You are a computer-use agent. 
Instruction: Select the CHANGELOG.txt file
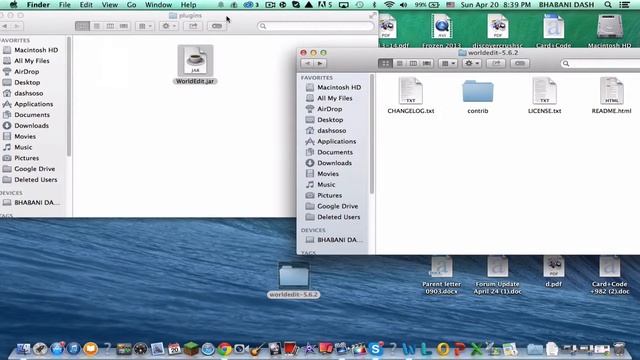tap(411, 96)
